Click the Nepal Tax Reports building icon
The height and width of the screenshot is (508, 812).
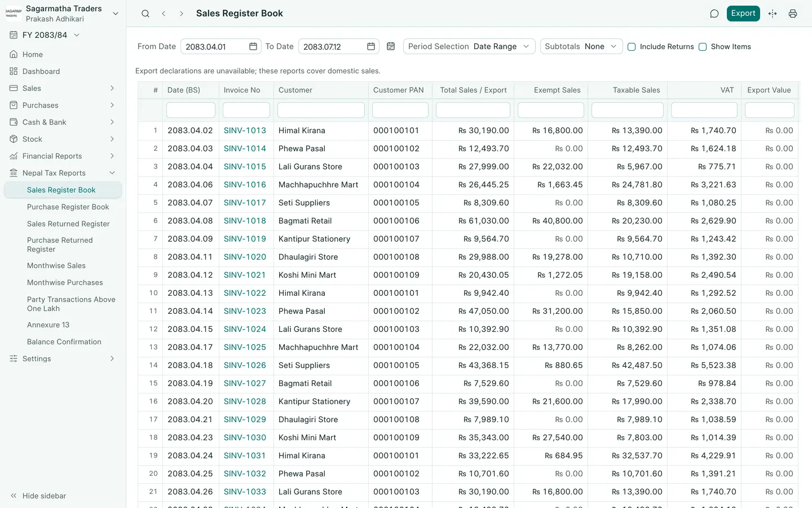pos(14,173)
